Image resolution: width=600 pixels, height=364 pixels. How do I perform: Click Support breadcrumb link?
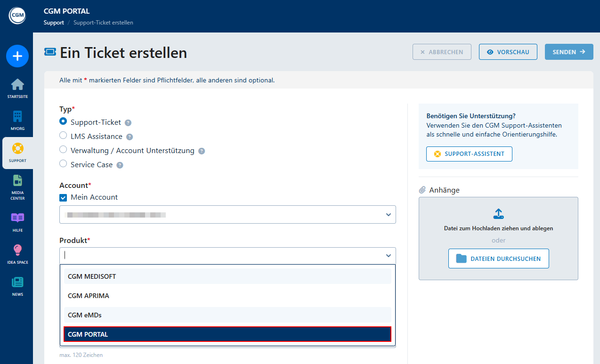point(54,23)
